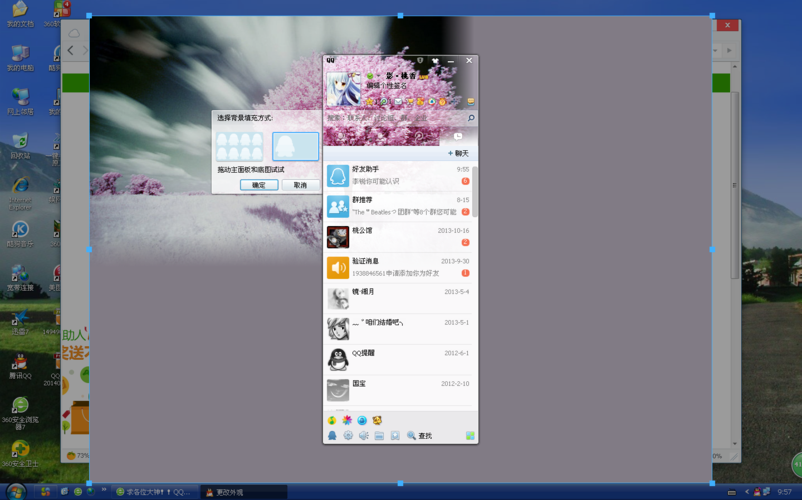The image size is (802, 500).
Task: Click the skin changer shirt icon
Action: [x=435, y=61]
